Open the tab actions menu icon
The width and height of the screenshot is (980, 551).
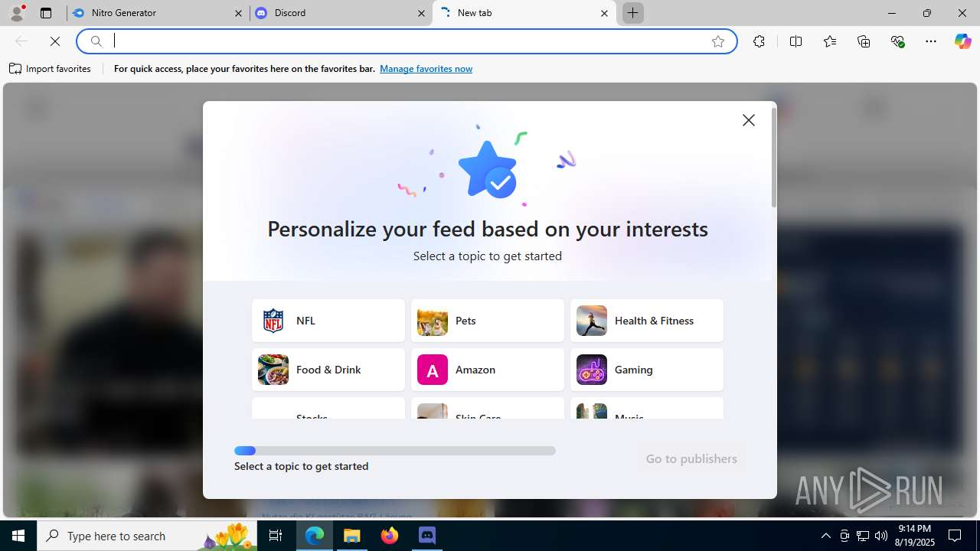46,13
